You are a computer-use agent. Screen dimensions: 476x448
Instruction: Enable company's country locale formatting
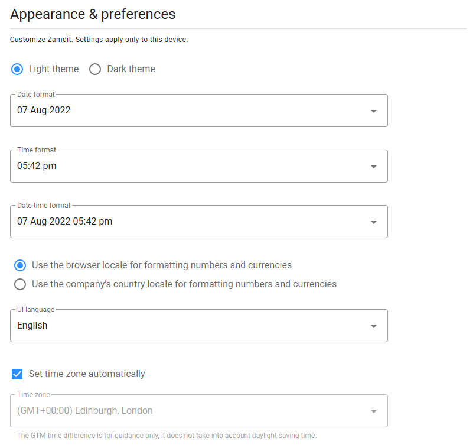coord(20,284)
